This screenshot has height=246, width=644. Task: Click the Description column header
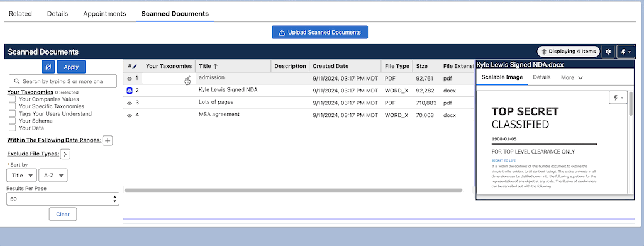[x=290, y=65]
